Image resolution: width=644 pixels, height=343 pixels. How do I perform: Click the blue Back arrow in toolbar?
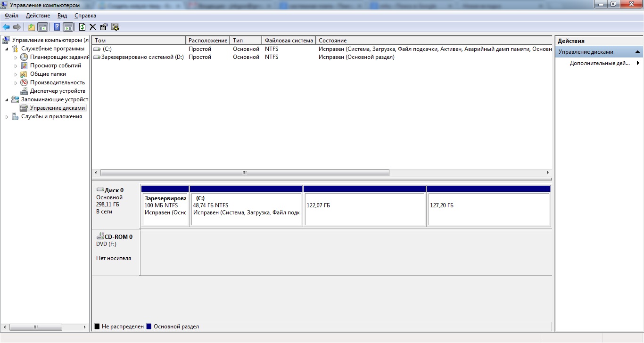(6, 27)
